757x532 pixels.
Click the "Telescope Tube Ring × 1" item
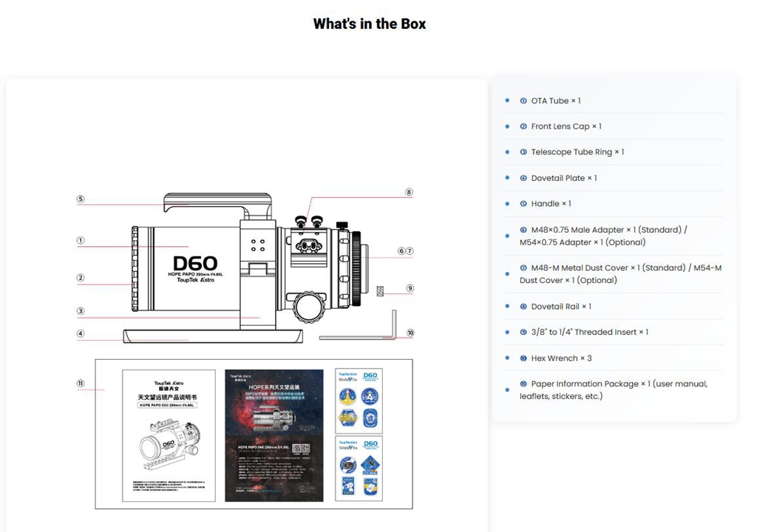tap(577, 152)
